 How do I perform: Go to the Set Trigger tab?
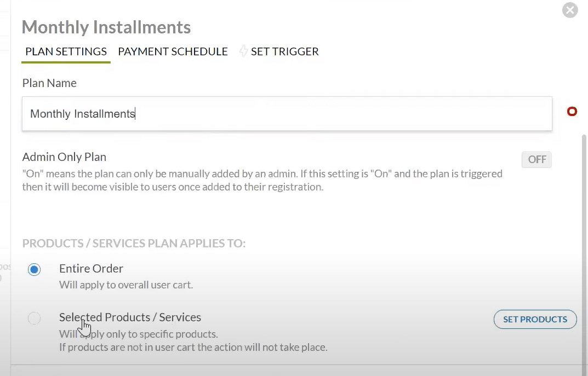284,51
